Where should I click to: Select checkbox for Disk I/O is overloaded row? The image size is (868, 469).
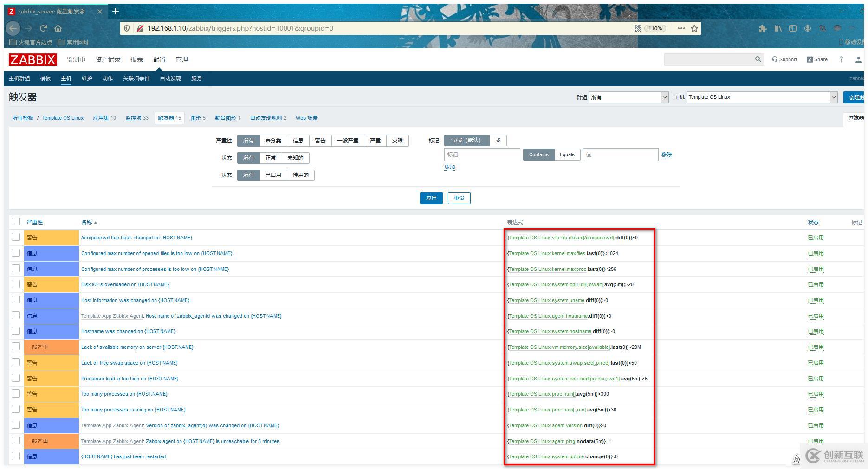click(x=16, y=284)
